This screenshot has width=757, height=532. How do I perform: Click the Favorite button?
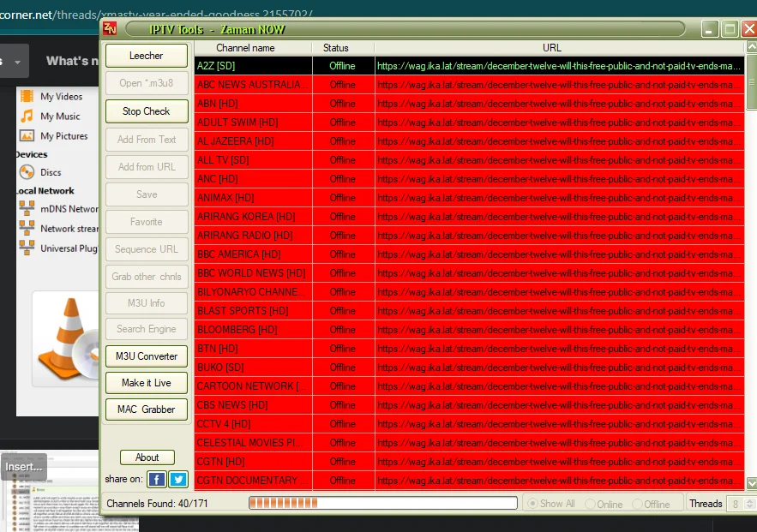[147, 222]
